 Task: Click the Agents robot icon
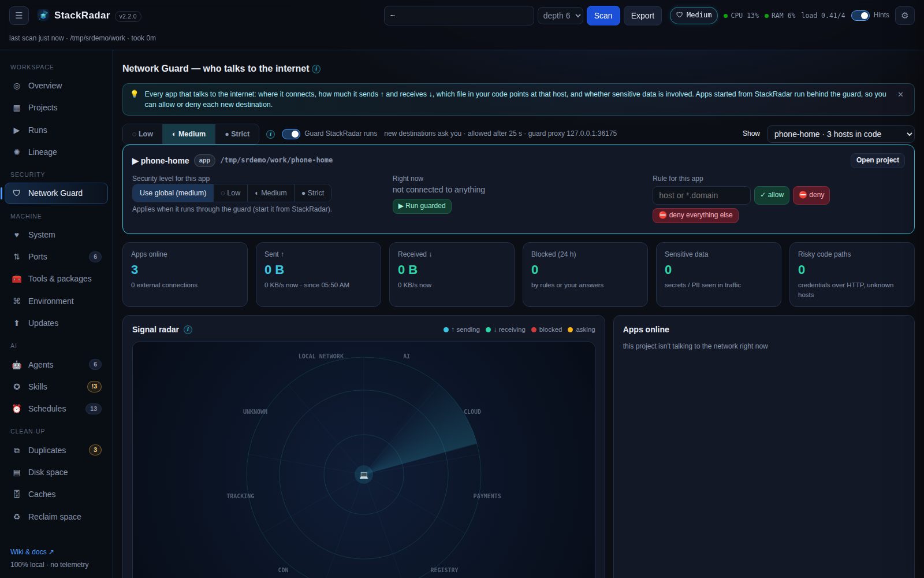coord(17,365)
